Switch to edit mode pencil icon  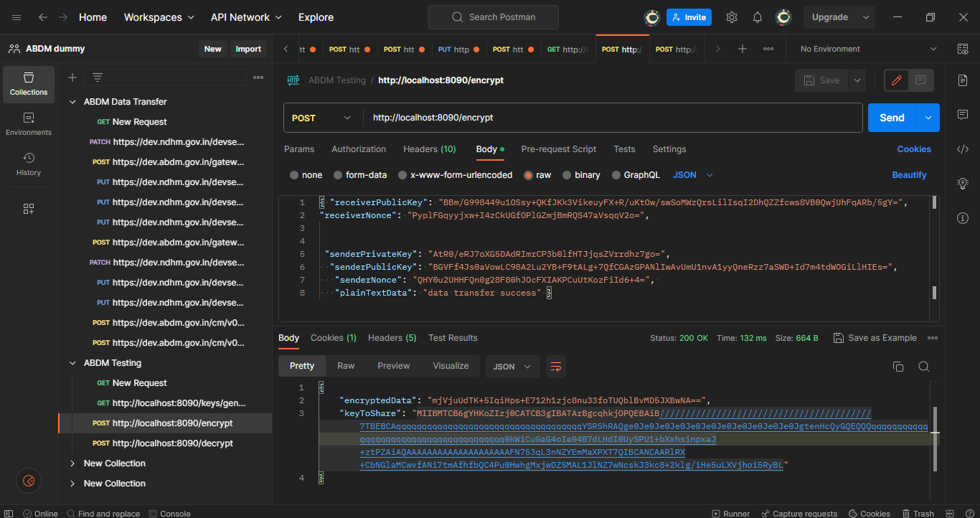pos(896,80)
